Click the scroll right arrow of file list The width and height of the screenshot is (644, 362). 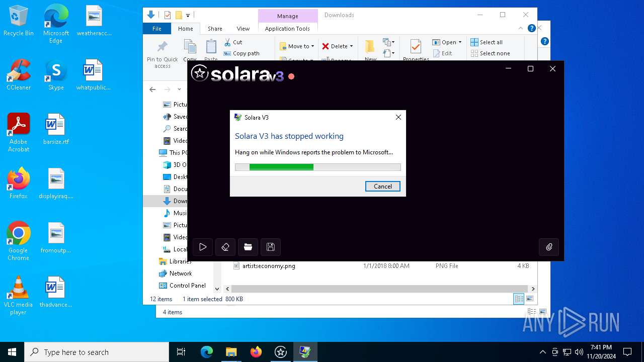point(533,289)
